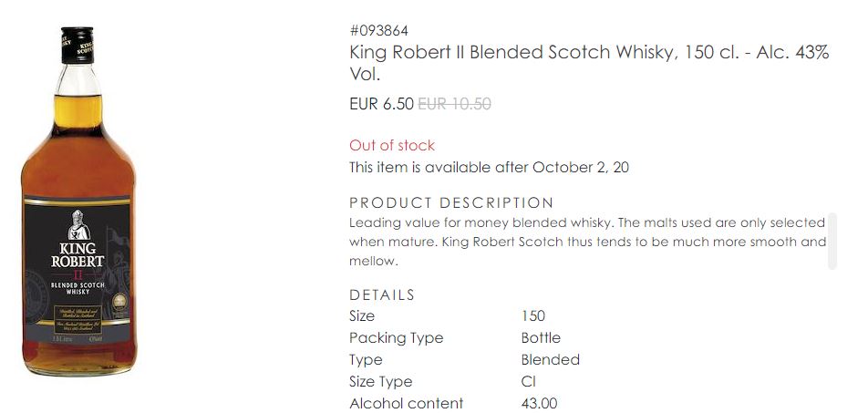
Task: Click the DETAILS heading
Action: click(382, 294)
